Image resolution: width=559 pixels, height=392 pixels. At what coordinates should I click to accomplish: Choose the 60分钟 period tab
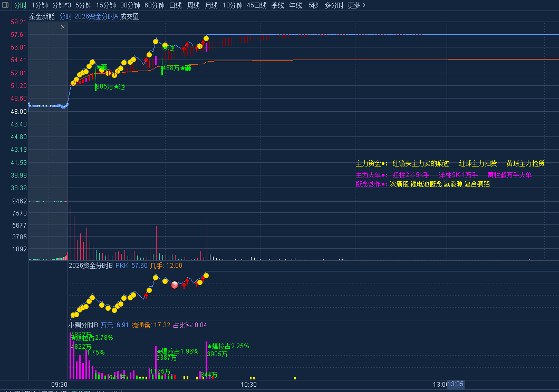[155, 5]
